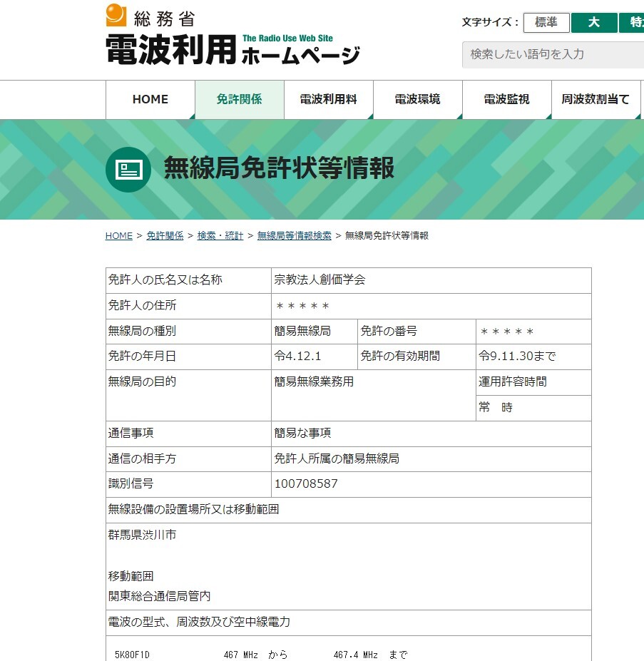
Task: Open the 周波数割当て navigation tab
Action: [596, 100]
